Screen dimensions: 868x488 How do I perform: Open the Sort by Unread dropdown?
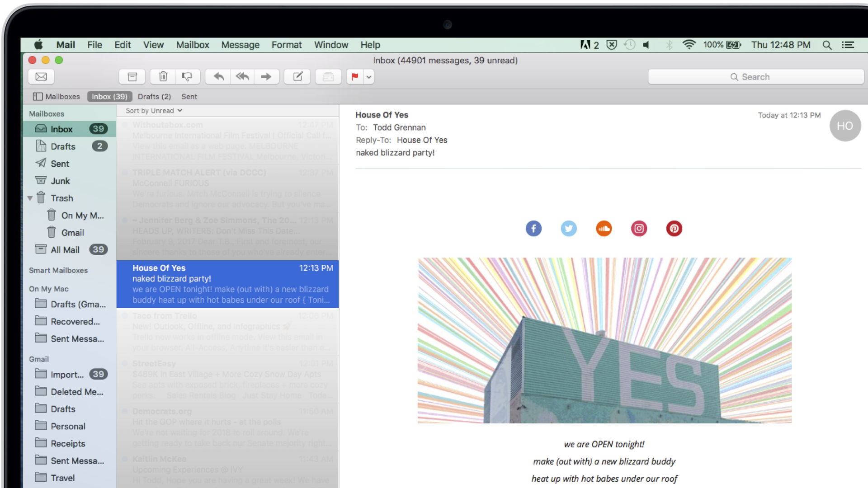tap(154, 111)
